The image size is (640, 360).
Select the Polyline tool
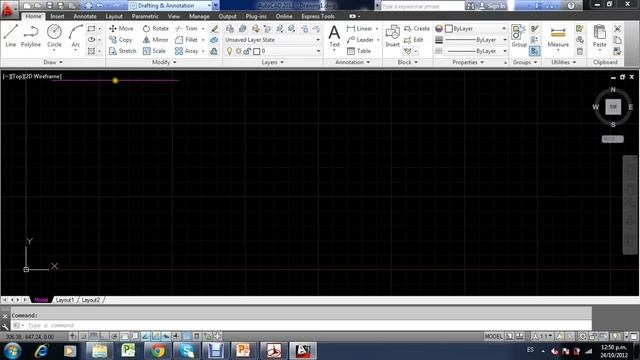(x=31, y=36)
